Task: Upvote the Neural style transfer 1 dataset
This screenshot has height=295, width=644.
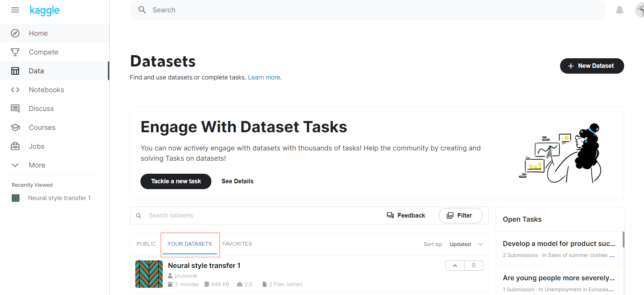Action: point(455,266)
